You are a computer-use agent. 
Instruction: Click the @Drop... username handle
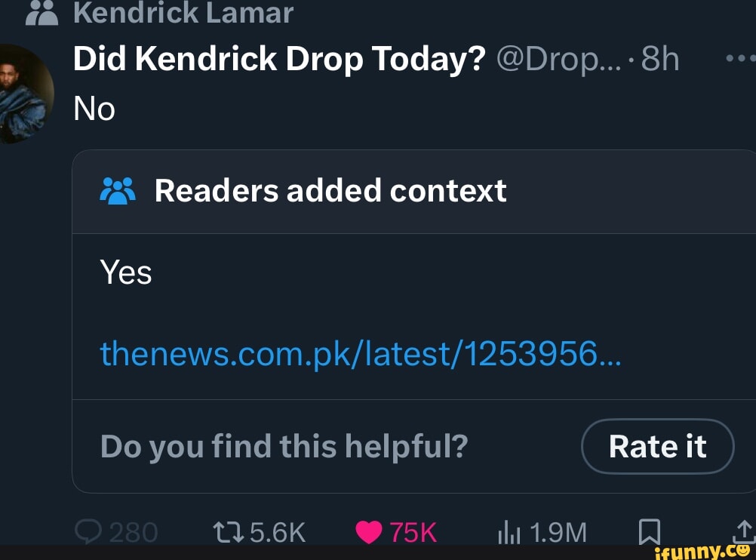coord(560,60)
